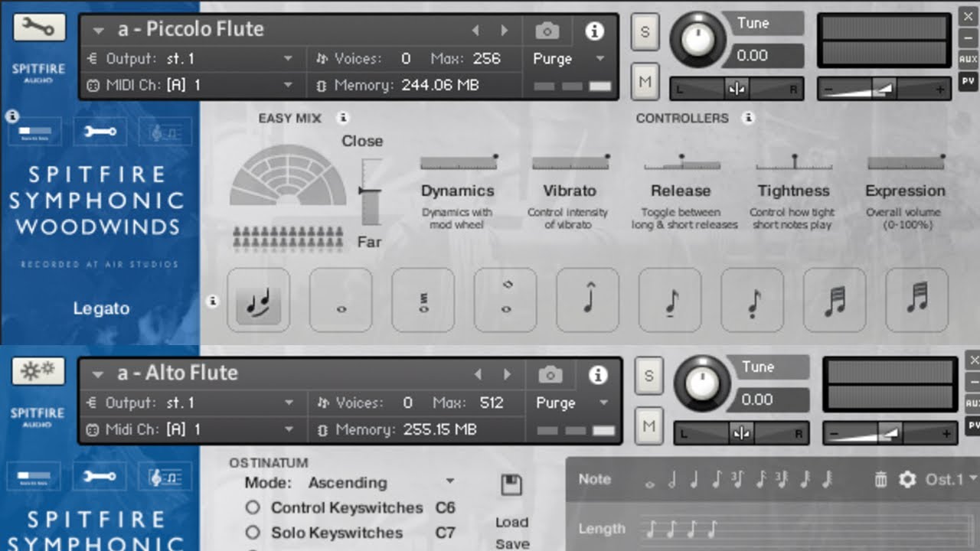Click Save in Ostinatum panel
This screenshot has height=551, width=980.
point(512,543)
